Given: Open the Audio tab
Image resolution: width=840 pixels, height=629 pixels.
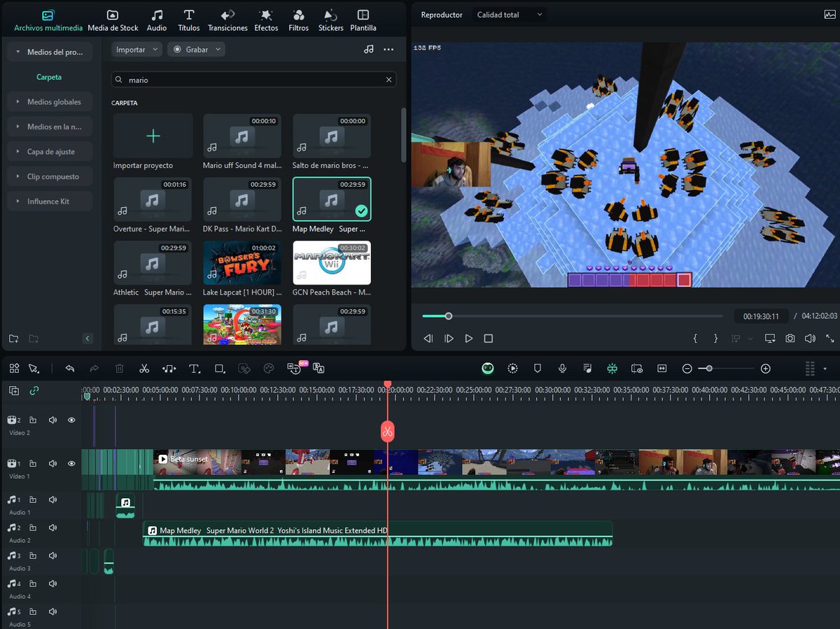Looking at the screenshot, I should [157, 20].
